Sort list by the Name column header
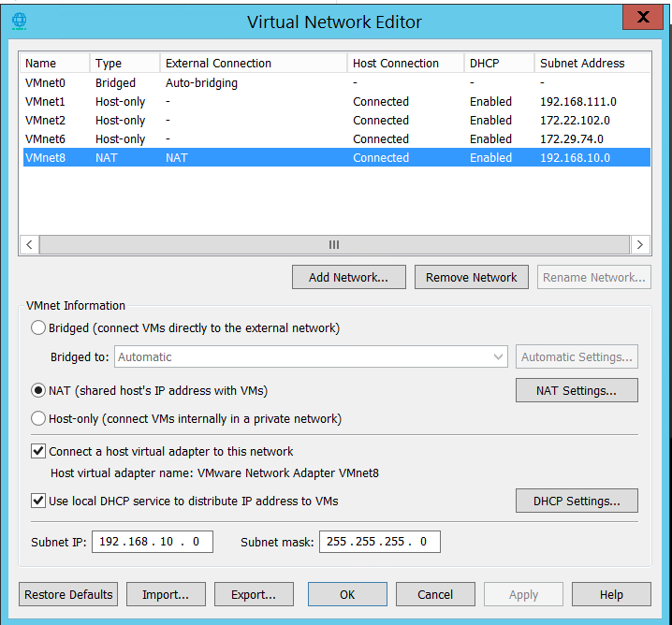The width and height of the screenshot is (672, 625). pyautogui.click(x=54, y=64)
